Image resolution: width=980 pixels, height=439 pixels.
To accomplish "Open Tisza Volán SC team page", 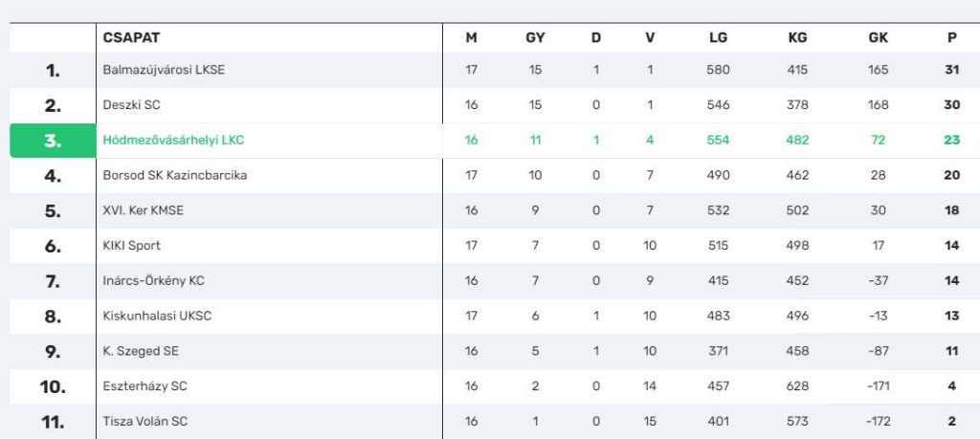I will 145,422.
